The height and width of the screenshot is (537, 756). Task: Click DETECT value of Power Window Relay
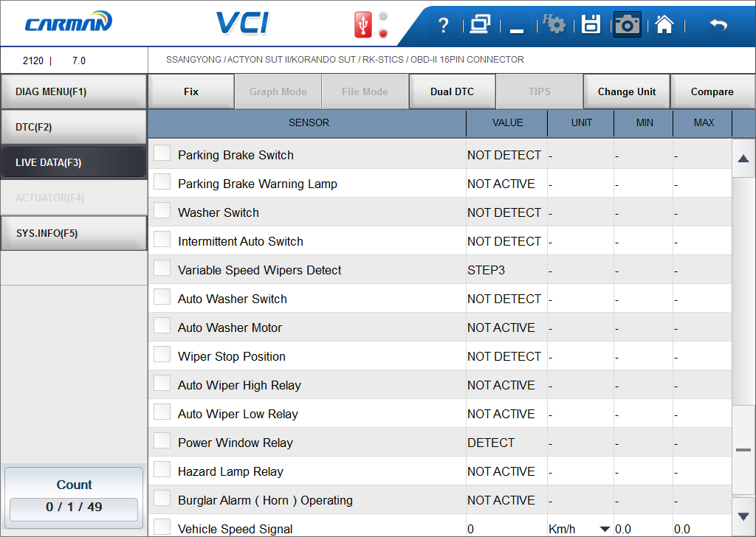pos(491,443)
